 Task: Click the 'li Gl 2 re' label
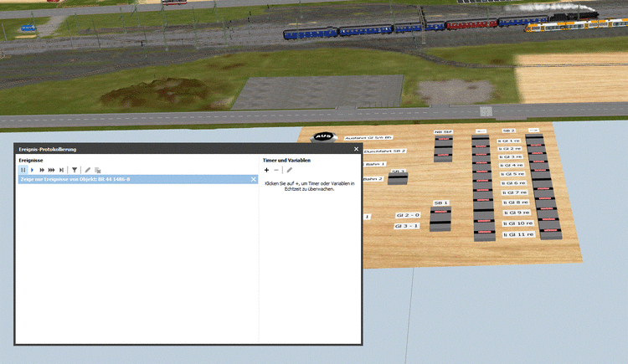510,149
